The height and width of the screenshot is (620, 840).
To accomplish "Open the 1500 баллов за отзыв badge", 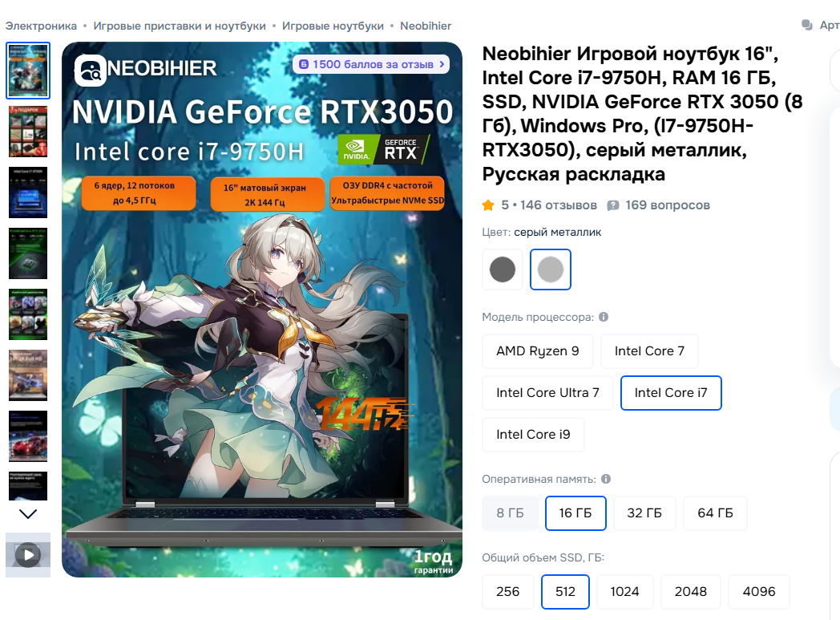I will tap(371, 64).
